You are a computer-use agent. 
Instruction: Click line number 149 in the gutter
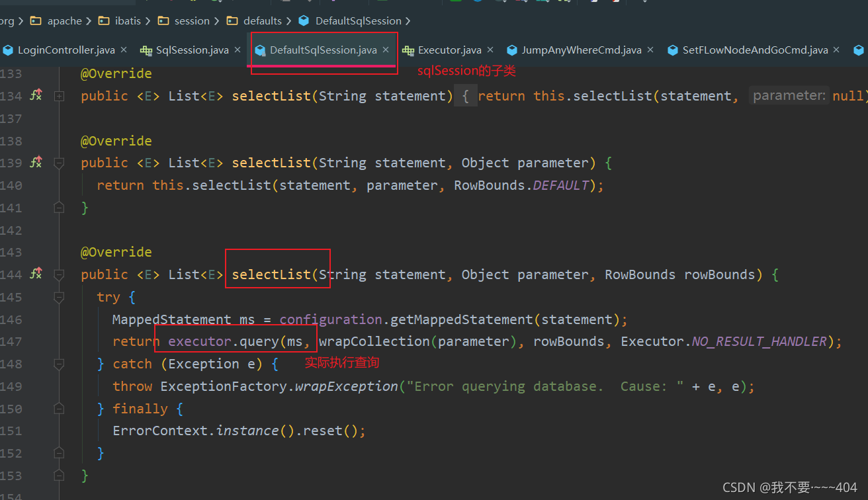click(x=11, y=386)
